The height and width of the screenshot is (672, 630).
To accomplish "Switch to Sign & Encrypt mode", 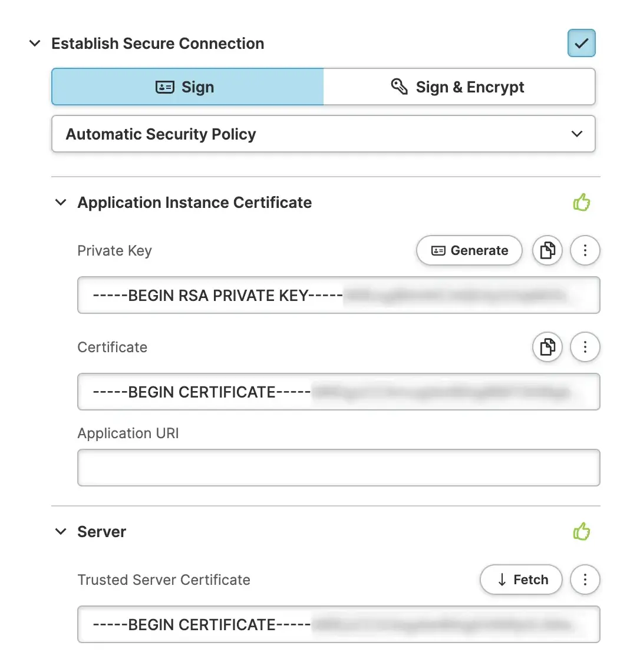I will (x=459, y=87).
